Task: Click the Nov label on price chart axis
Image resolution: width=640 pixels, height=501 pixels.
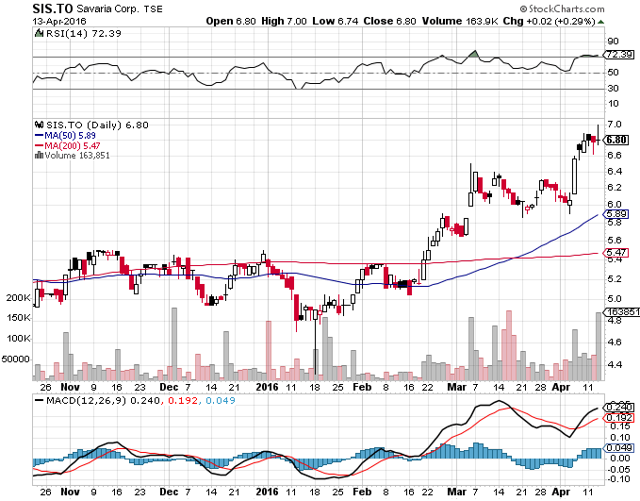Action: 70,387
